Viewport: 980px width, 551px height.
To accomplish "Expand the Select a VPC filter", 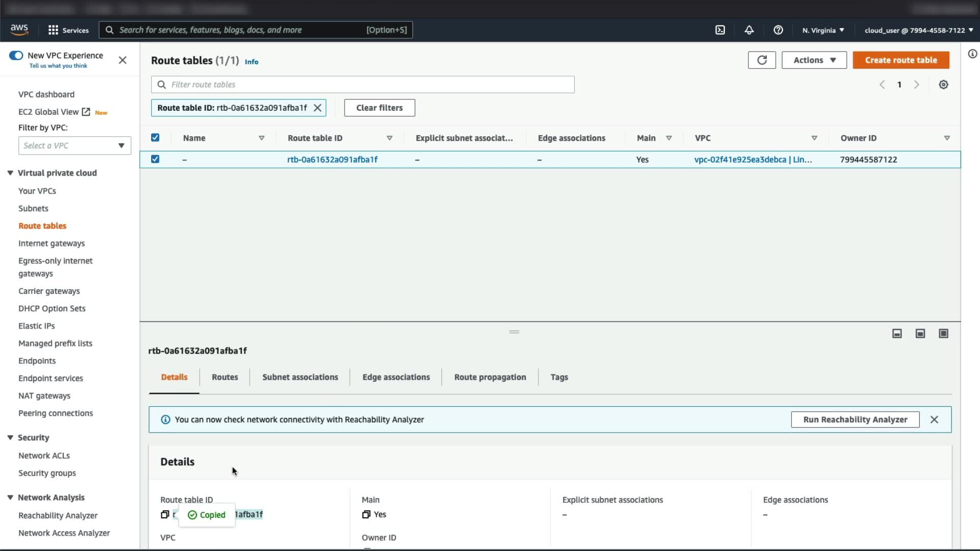I will point(75,145).
